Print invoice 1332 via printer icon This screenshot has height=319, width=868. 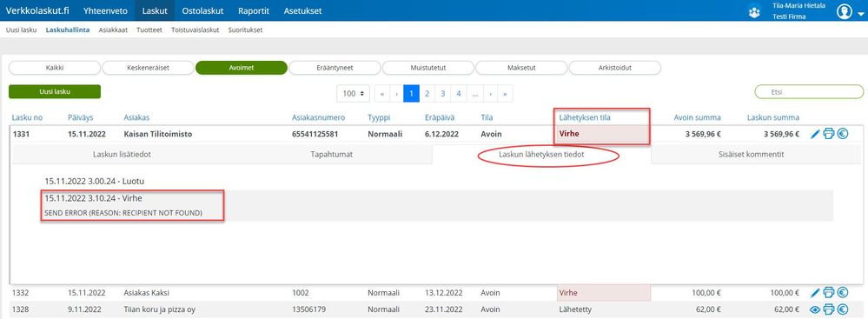click(829, 293)
